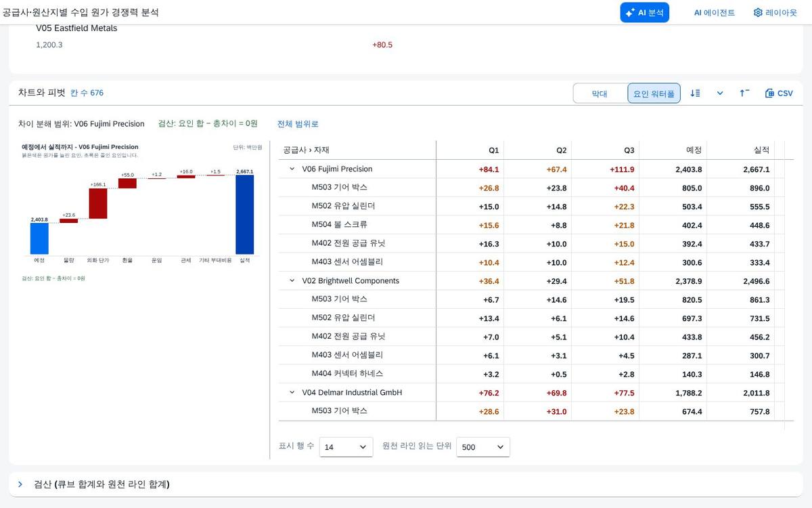Click the 환율 +55.0 bar

[127, 184]
